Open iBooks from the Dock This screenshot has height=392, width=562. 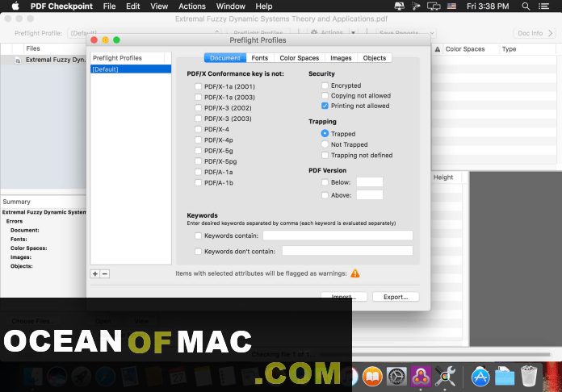(x=372, y=377)
